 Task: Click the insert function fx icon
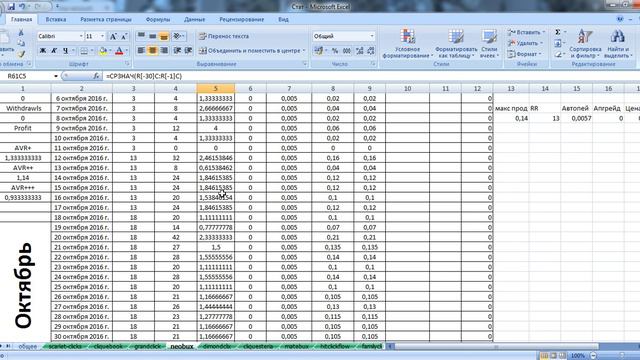(x=96, y=76)
